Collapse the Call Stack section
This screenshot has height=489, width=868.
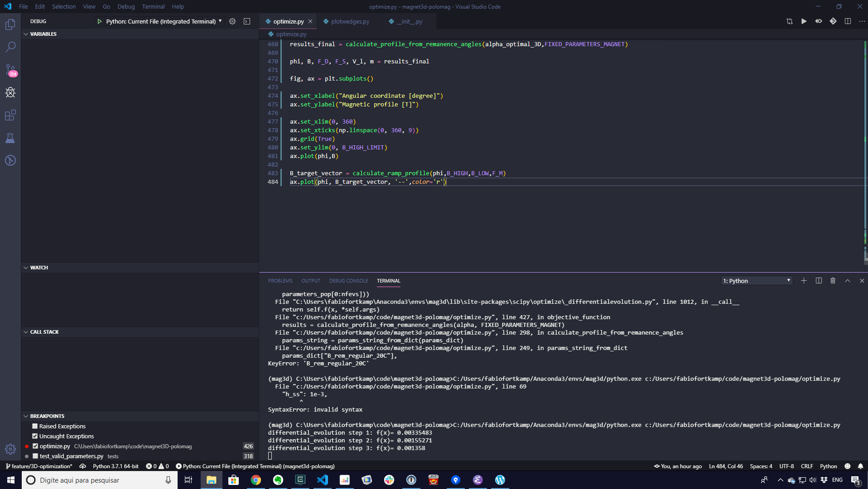[44, 332]
